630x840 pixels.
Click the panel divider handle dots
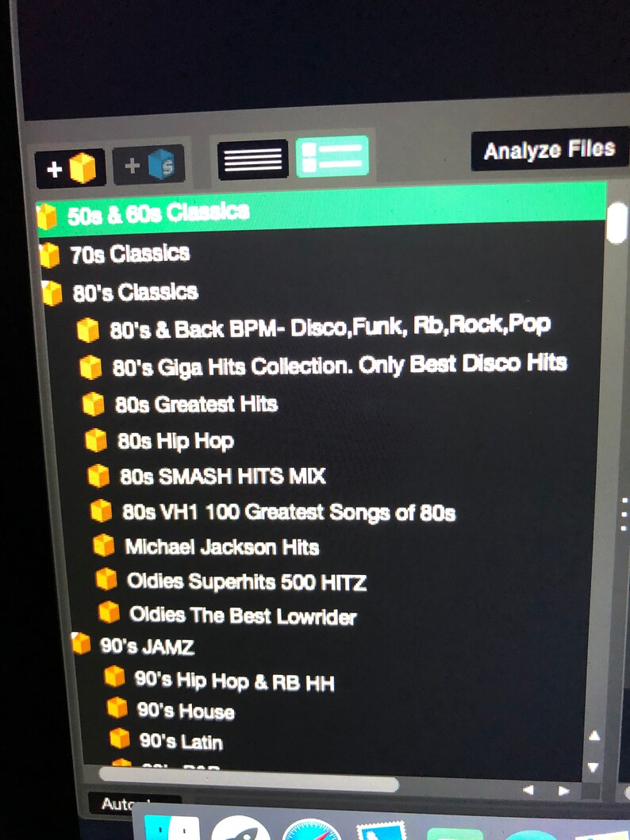coord(623,514)
